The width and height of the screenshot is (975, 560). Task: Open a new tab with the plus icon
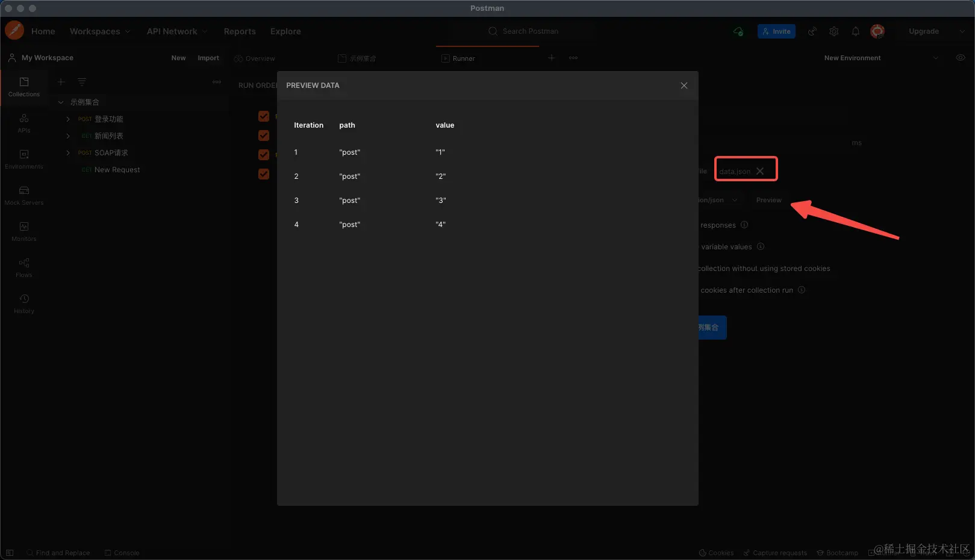[551, 58]
